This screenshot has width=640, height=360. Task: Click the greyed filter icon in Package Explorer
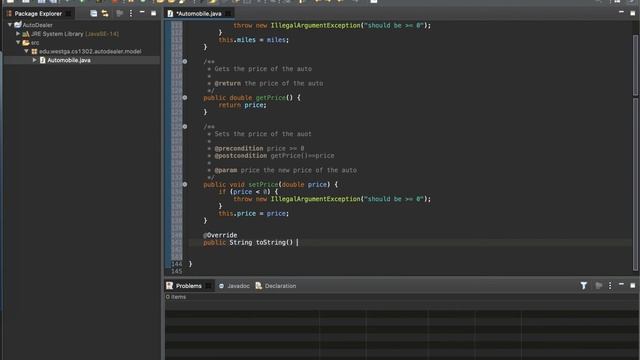[119, 13]
